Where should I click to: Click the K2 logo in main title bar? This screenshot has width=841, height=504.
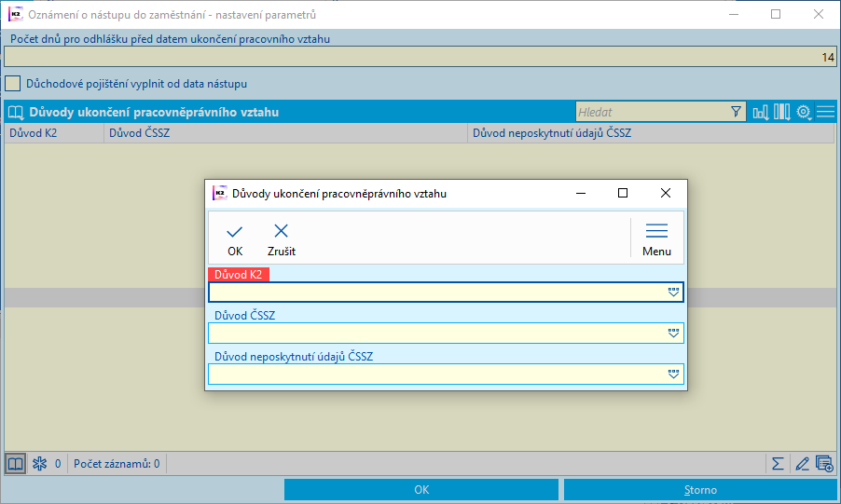tap(16, 15)
